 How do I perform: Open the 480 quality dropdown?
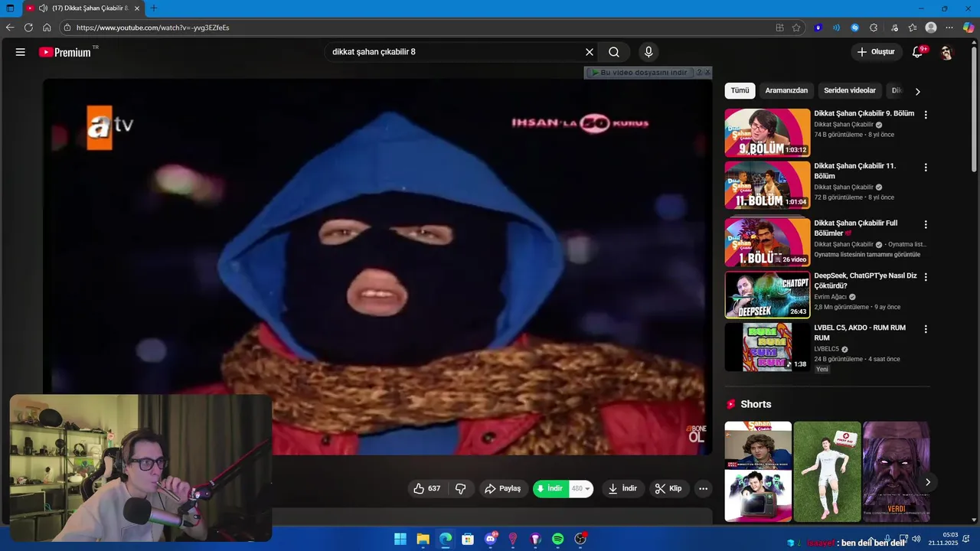pyautogui.click(x=581, y=488)
